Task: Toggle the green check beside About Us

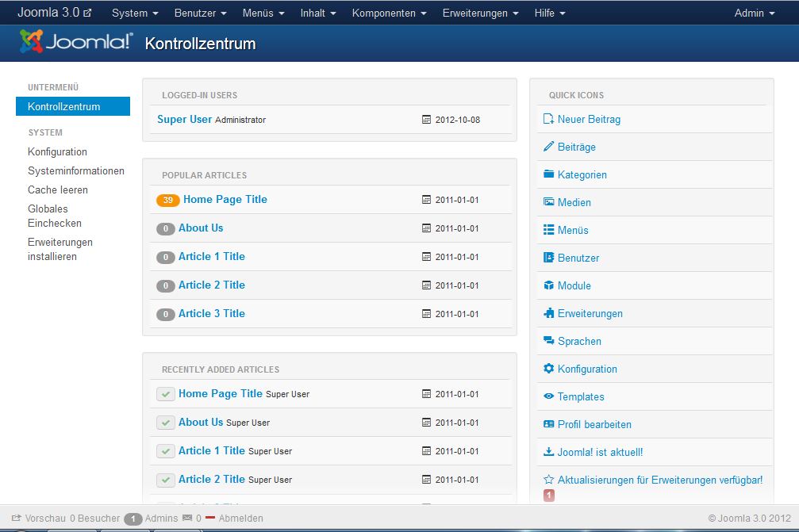Action: [x=165, y=422]
